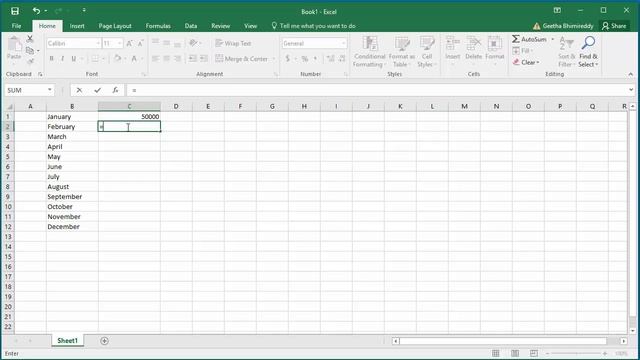Click the Undo arrow icon
This screenshot has width=640, height=360.
[36, 11]
